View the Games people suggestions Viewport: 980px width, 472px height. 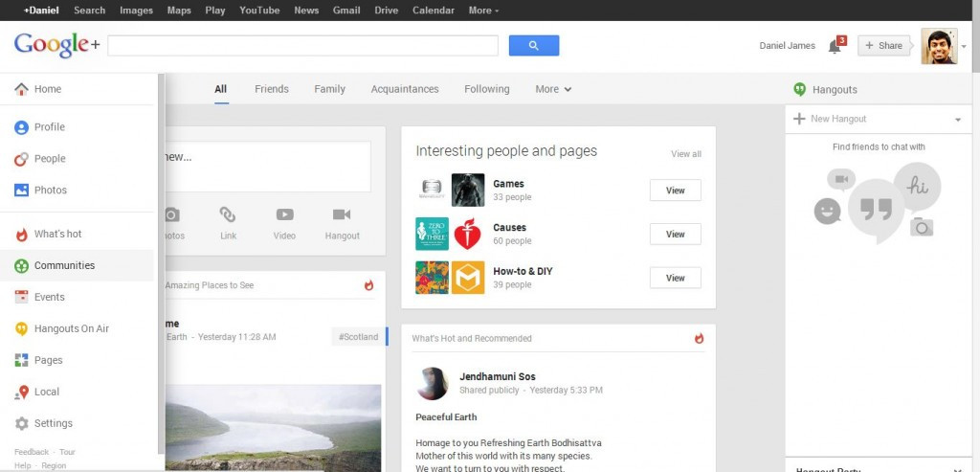point(675,191)
